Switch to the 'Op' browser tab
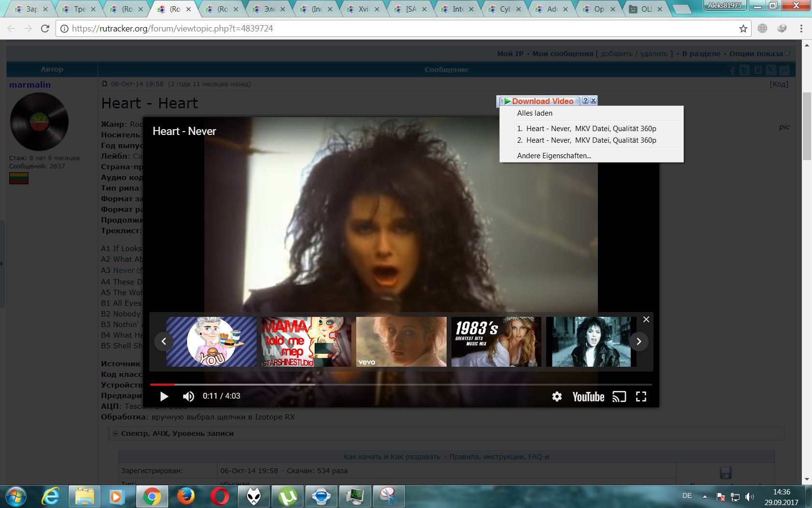This screenshot has width=812, height=508. (x=599, y=9)
